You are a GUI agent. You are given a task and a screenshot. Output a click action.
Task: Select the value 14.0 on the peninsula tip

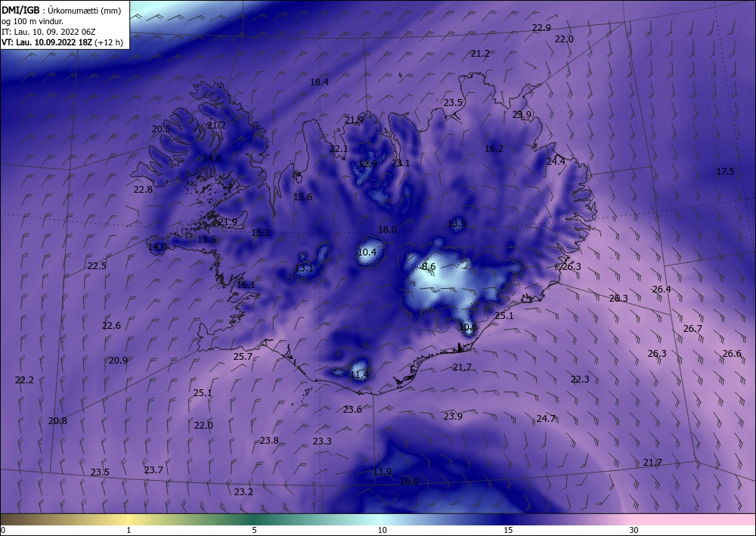pyautogui.click(x=158, y=246)
